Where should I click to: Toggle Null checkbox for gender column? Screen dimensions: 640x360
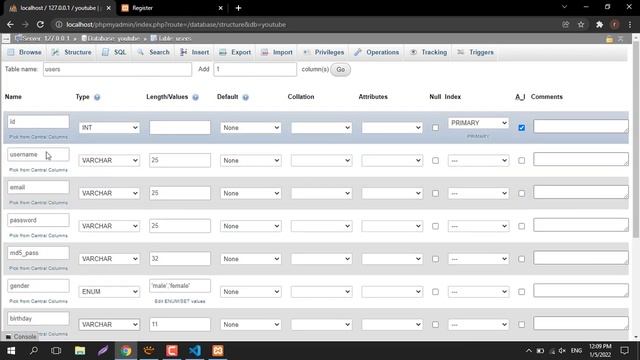tap(436, 292)
